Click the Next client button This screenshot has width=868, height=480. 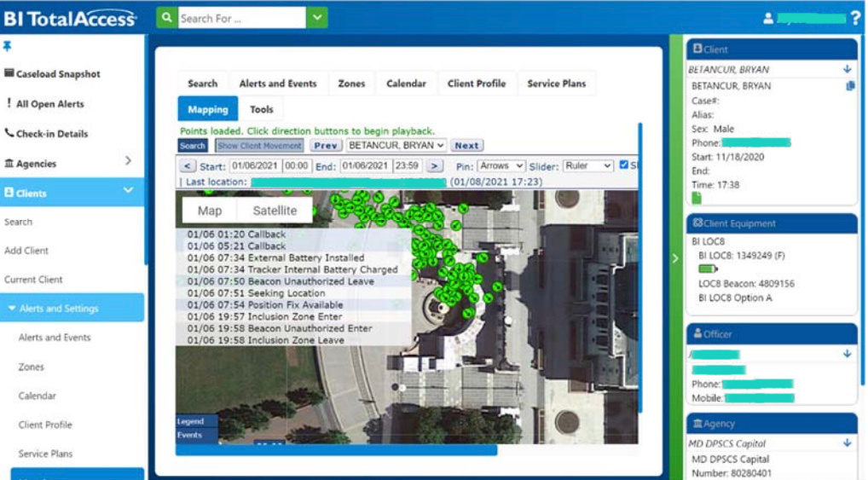click(x=466, y=146)
